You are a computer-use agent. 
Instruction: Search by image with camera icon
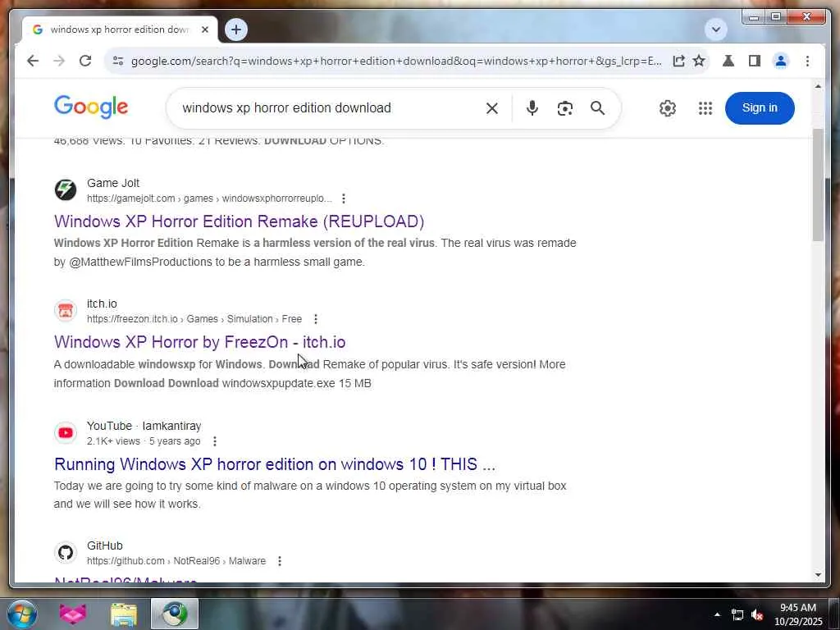pyautogui.click(x=564, y=108)
